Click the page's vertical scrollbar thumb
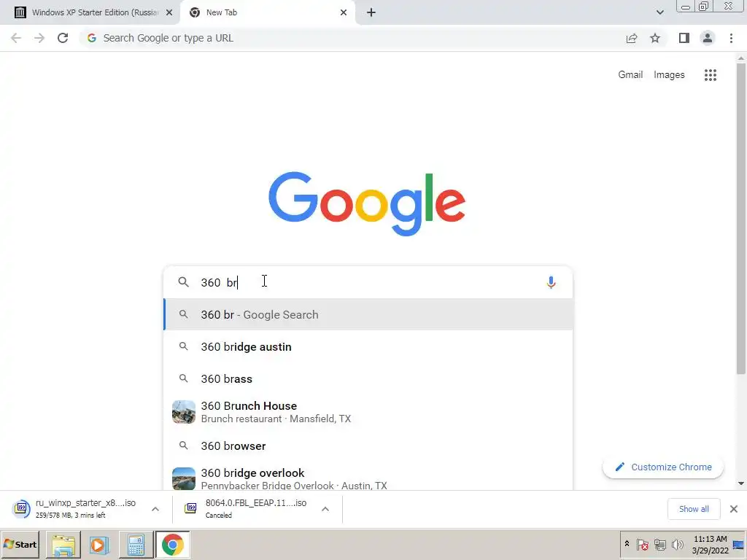 [x=740, y=219]
